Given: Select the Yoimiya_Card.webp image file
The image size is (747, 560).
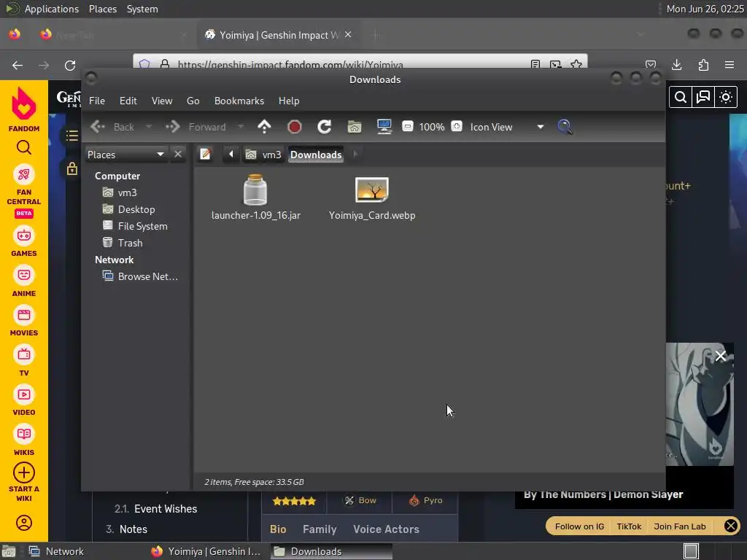Looking at the screenshot, I should [372, 198].
